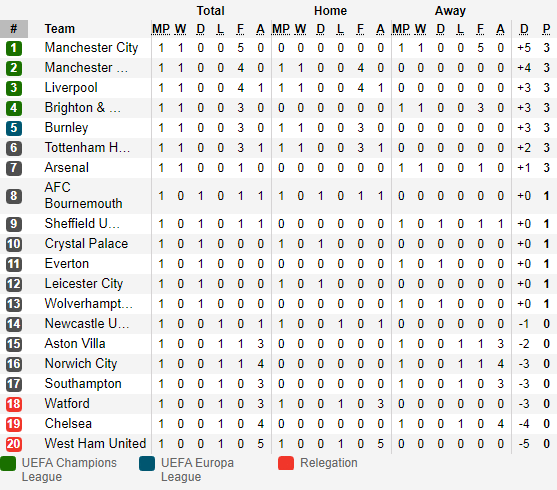Click the red rank 19 badge
557x490 pixels.
14,424
